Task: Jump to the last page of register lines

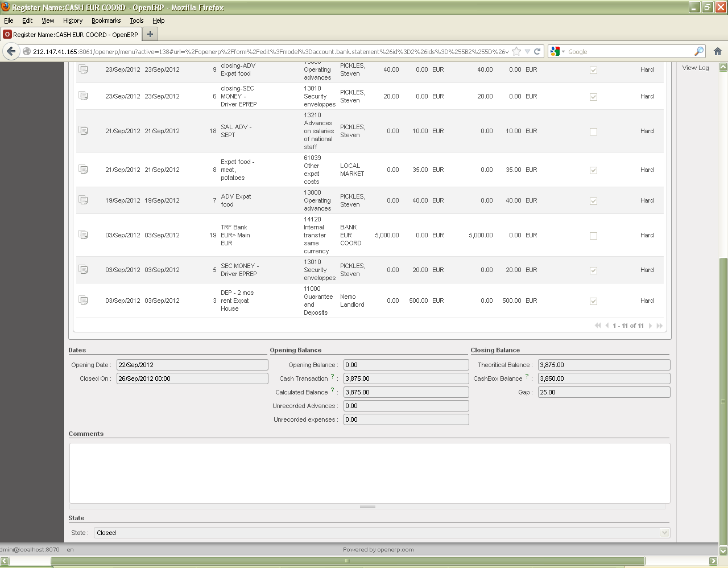Action: coord(660,326)
